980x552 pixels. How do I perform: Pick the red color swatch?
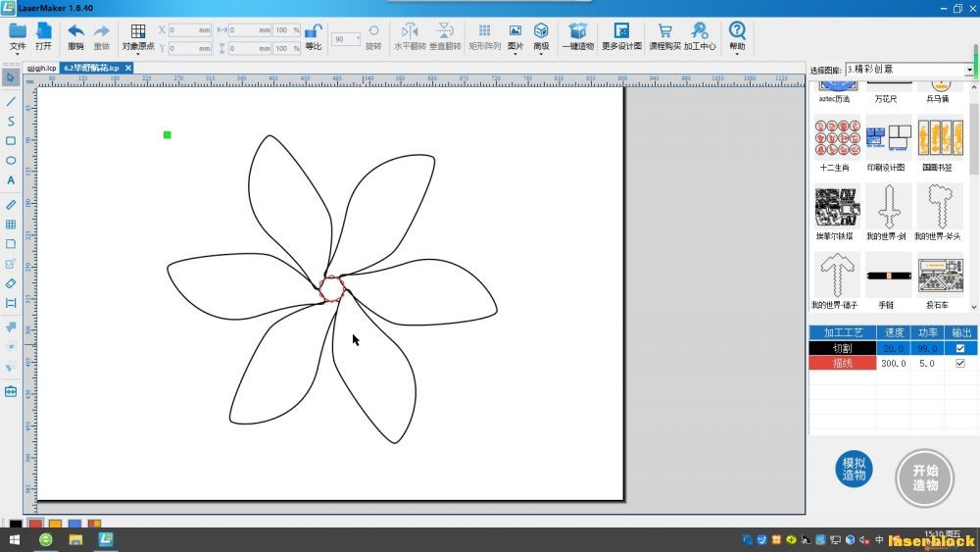click(x=35, y=524)
